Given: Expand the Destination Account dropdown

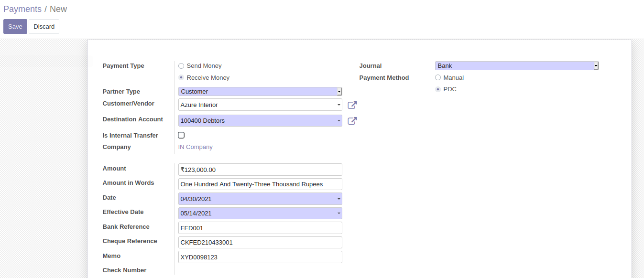Looking at the screenshot, I should tap(260, 121).
